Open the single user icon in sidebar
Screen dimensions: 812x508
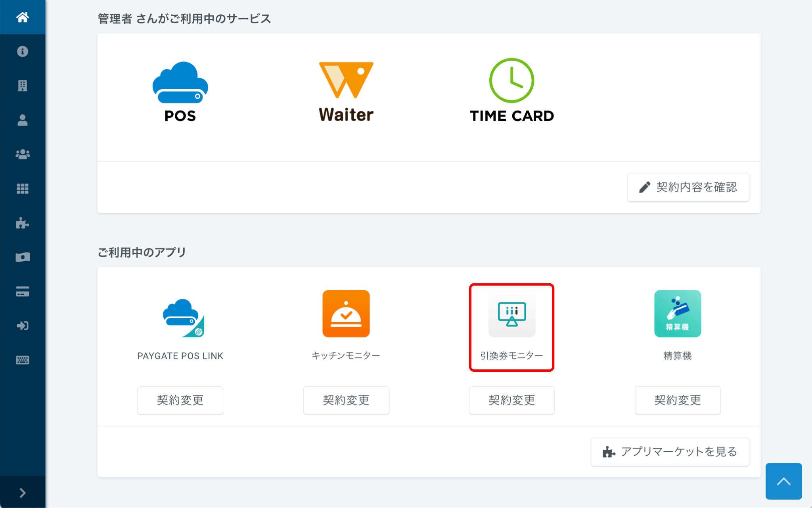point(23,120)
